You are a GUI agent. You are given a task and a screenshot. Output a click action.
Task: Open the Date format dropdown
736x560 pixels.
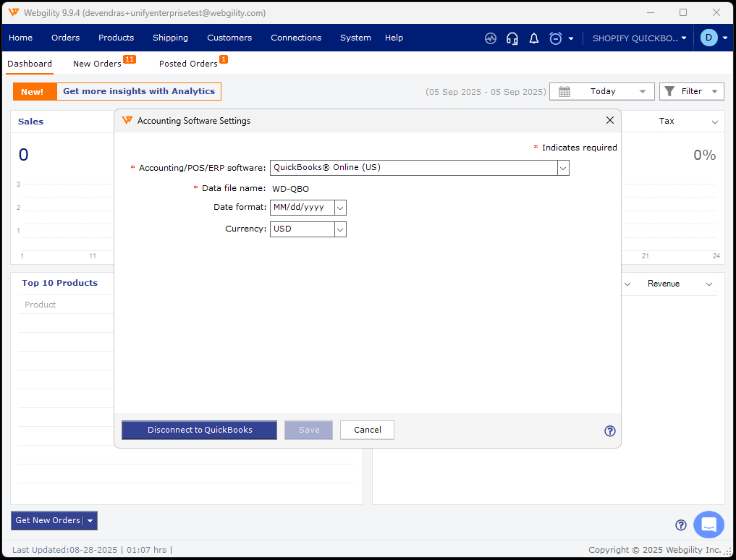(340, 208)
